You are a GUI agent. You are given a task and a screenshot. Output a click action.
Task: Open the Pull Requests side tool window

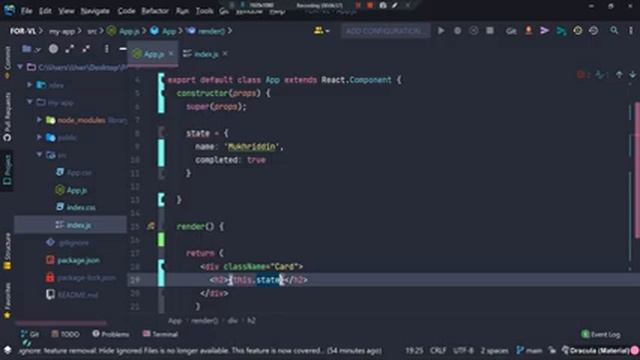click(x=7, y=117)
